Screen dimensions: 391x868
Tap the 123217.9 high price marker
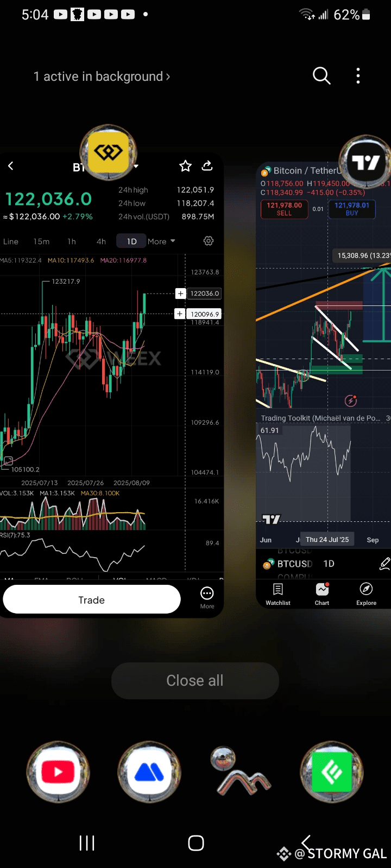click(x=66, y=281)
